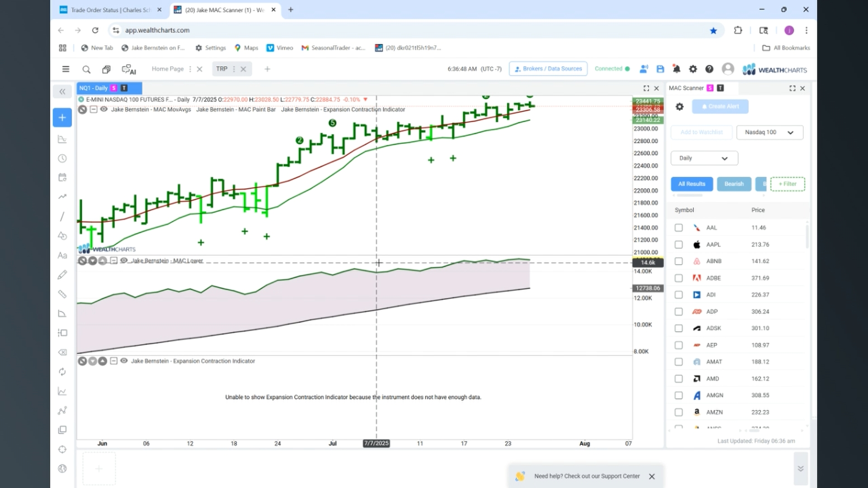
Task: Open the calendar tool in sidebar
Action: (x=62, y=178)
